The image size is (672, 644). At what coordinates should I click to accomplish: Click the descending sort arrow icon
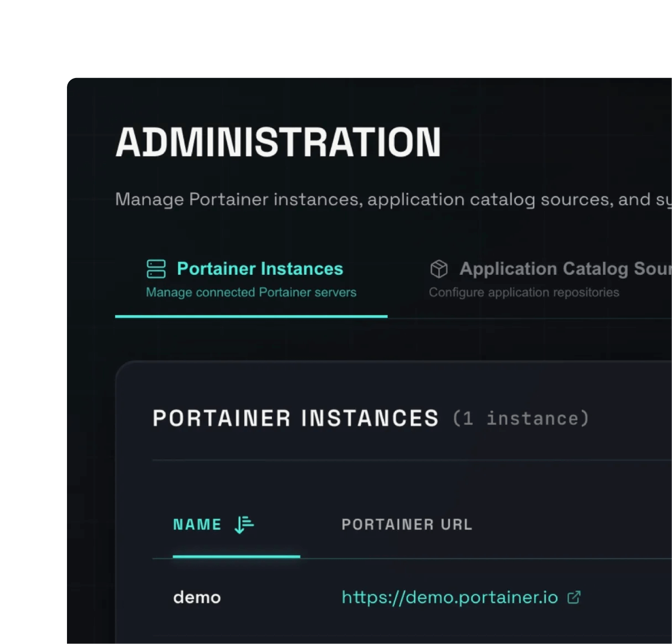(244, 524)
